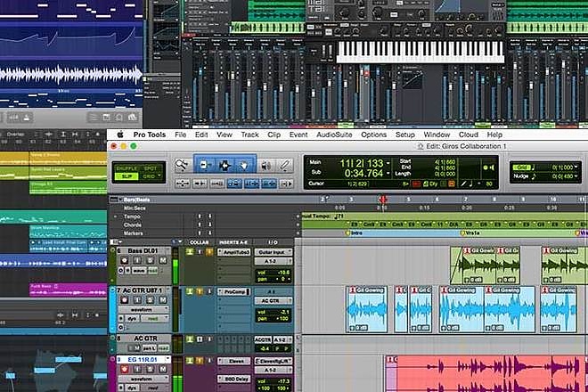Solo the Bass DI.01 track

click(151, 260)
